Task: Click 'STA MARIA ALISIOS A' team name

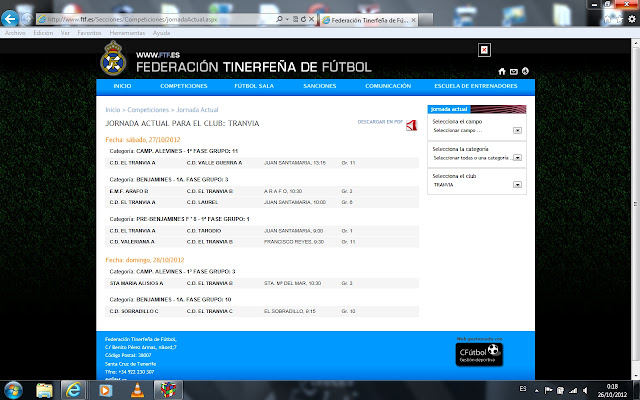Action: (x=136, y=283)
